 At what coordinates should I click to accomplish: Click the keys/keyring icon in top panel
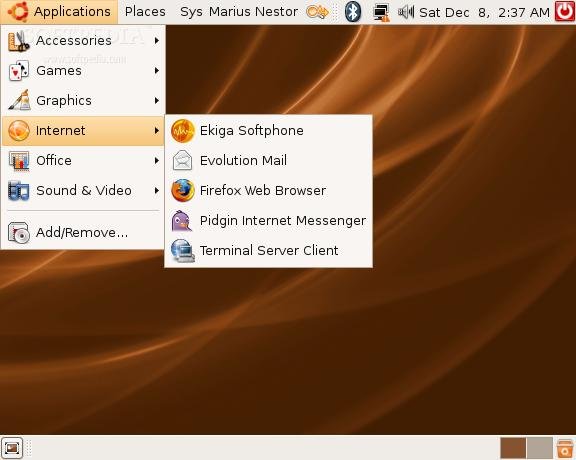tap(317, 12)
